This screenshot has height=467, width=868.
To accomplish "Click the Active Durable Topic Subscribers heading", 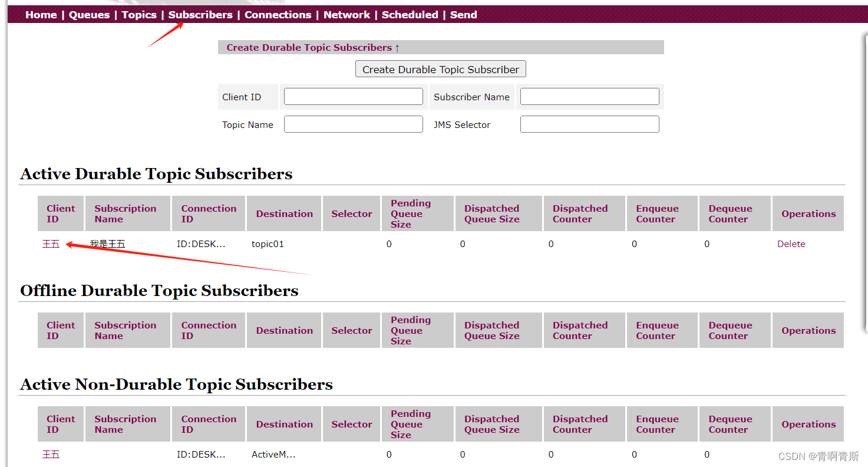I will (x=156, y=174).
